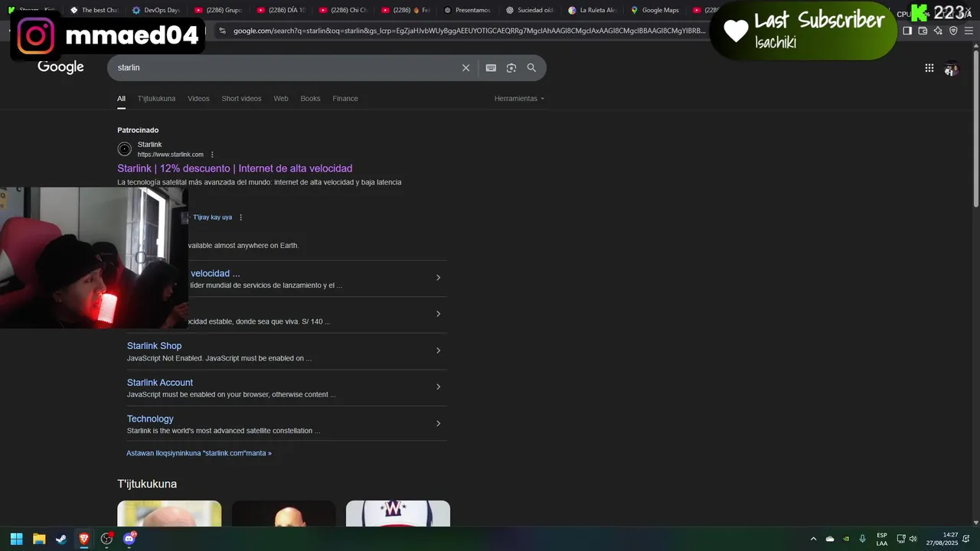980x551 pixels.
Task: Switch to the Short videos tab
Action: (241, 99)
